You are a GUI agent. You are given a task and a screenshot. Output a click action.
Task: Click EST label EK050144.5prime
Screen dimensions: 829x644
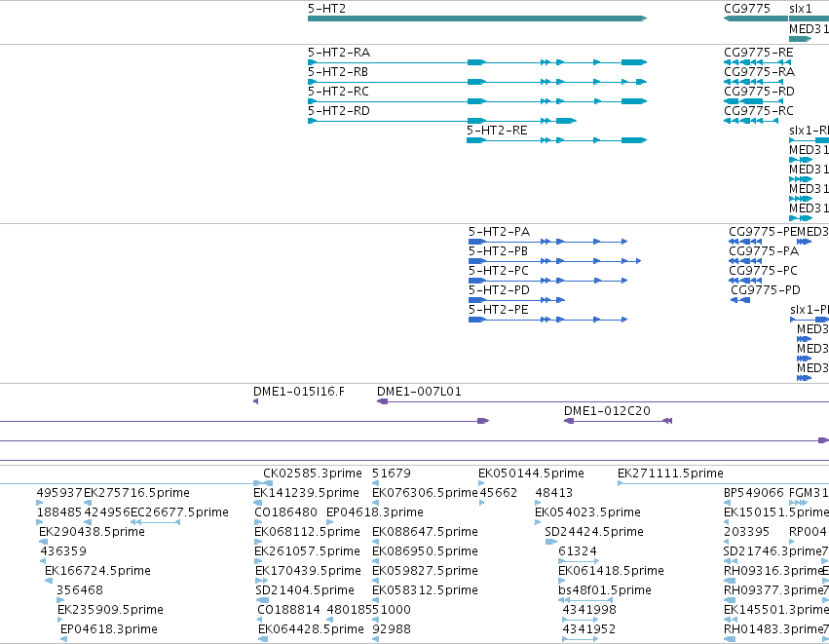pos(531,474)
